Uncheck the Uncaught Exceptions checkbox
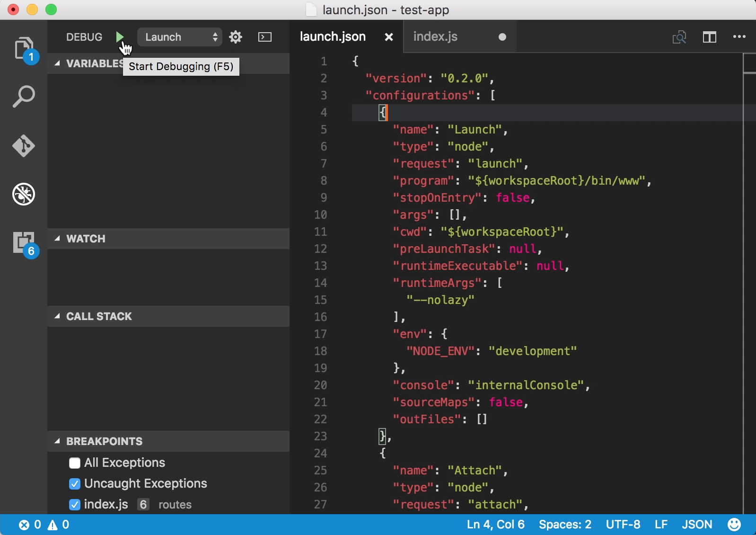756x535 pixels. (75, 484)
